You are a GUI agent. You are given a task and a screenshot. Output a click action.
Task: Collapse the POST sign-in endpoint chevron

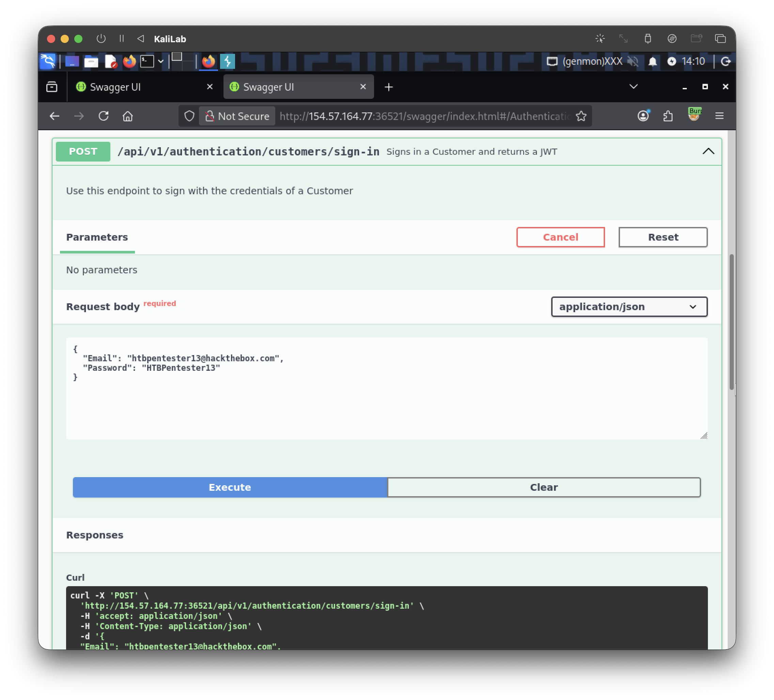coord(708,152)
